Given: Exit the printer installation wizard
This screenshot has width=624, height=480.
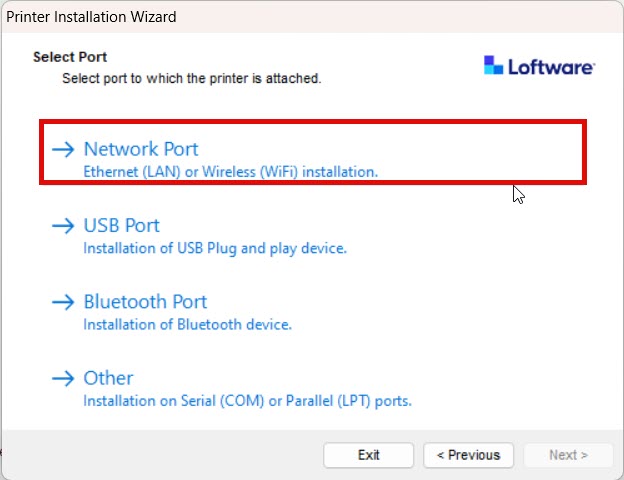Looking at the screenshot, I should coord(369,455).
